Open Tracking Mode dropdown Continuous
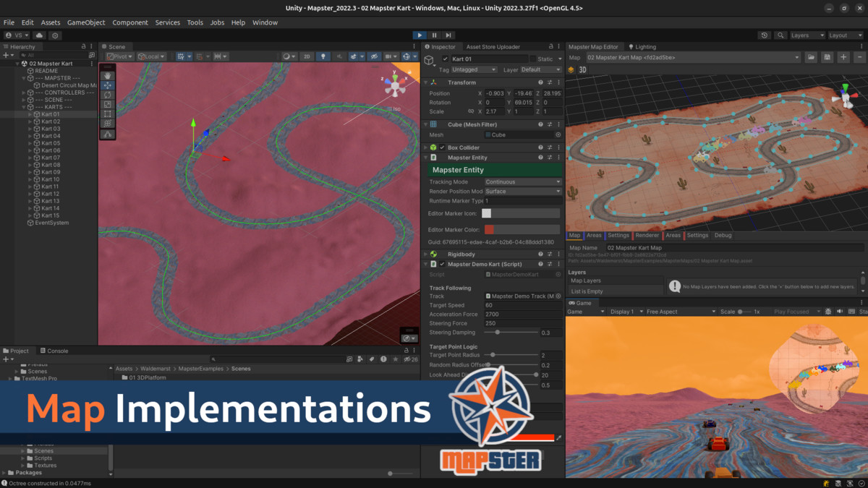Screen dimensions: 868x488 point(523,182)
